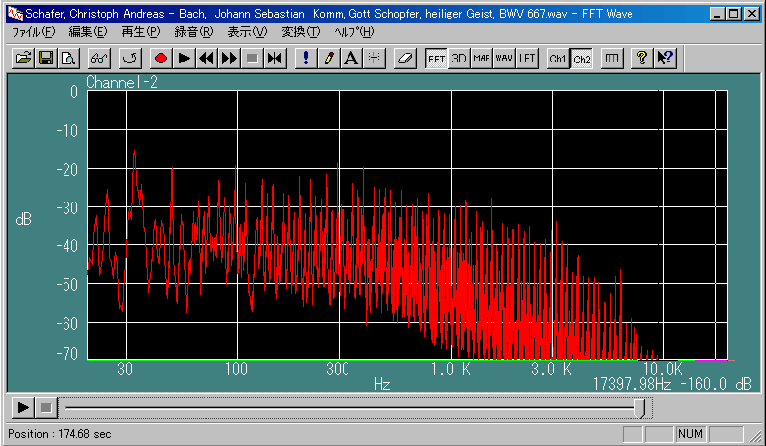Switch to 3D display mode
Screen dimensions: 766x446
(x=459, y=59)
